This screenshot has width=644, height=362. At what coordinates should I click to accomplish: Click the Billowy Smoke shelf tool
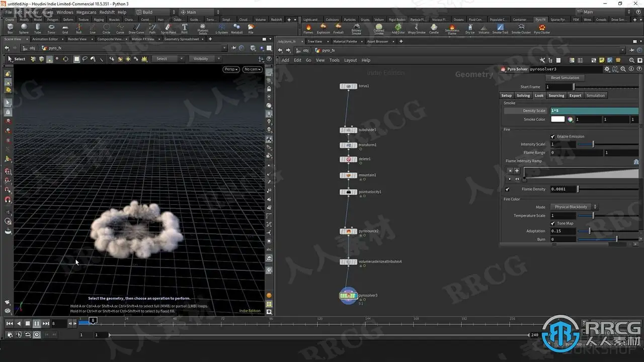point(356,28)
